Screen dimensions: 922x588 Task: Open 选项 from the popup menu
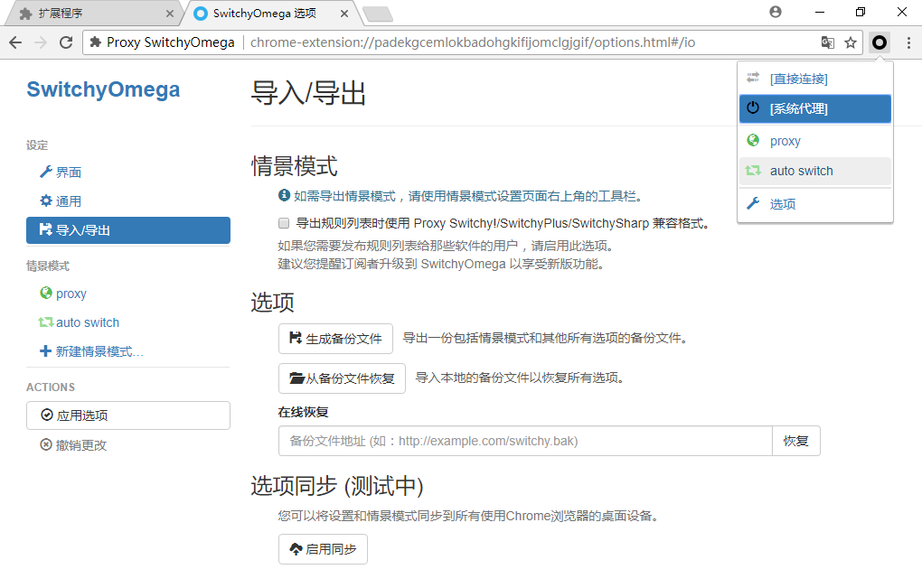pyautogui.click(x=815, y=204)
